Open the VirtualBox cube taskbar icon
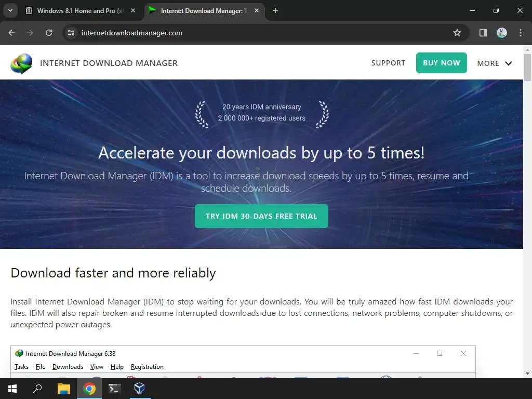 click(139, 389)
